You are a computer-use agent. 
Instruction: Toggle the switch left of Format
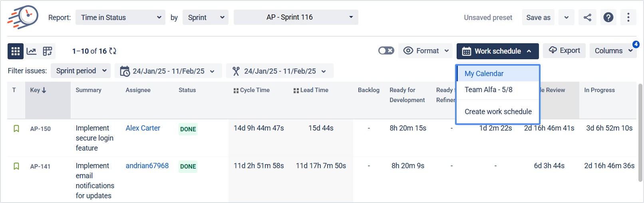pyautogui.click(x=386, y=51)
